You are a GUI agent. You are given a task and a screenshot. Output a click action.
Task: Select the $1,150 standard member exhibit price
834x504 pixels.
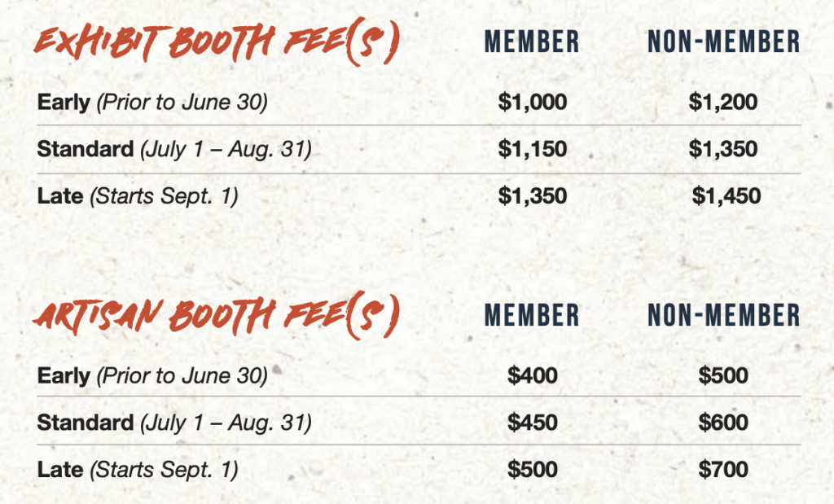point(533,149)
